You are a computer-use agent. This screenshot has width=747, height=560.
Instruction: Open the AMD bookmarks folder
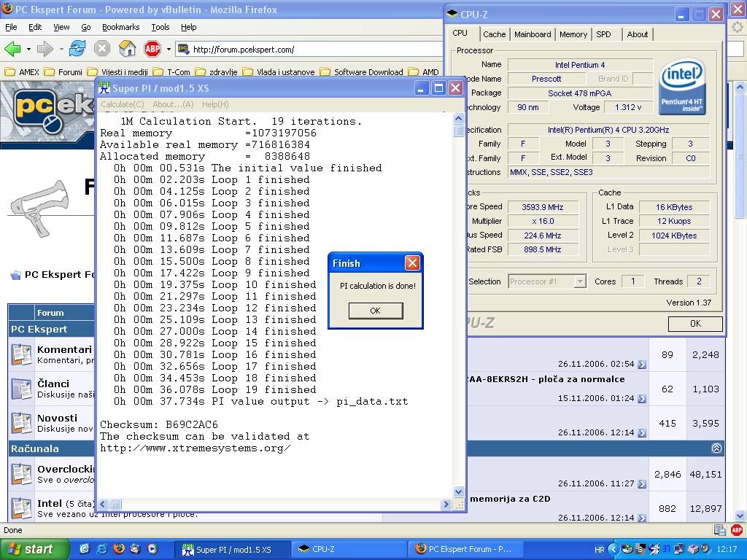[424, 72]
